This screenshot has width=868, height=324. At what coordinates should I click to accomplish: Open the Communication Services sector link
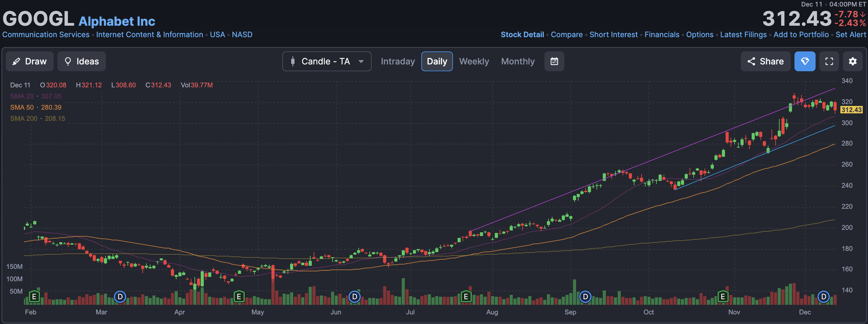(46, 35)
